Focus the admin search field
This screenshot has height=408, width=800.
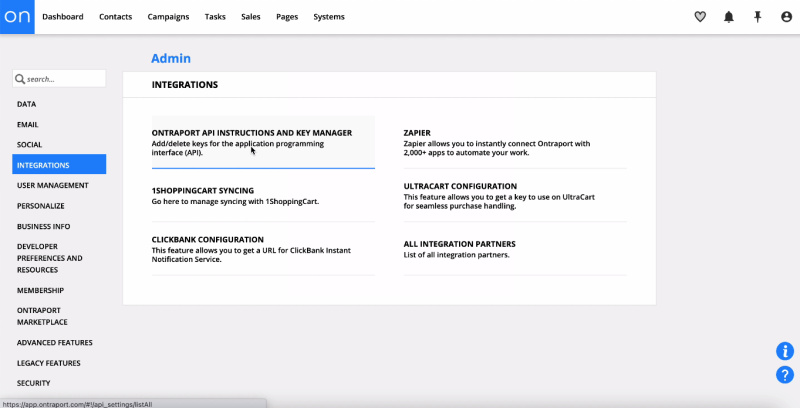(59, 79)
